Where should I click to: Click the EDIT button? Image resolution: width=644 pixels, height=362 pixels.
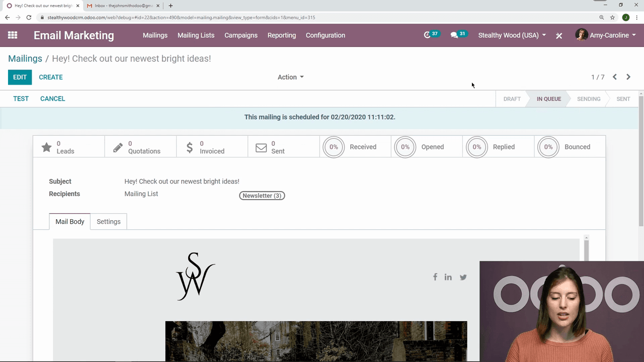[20, 77]
